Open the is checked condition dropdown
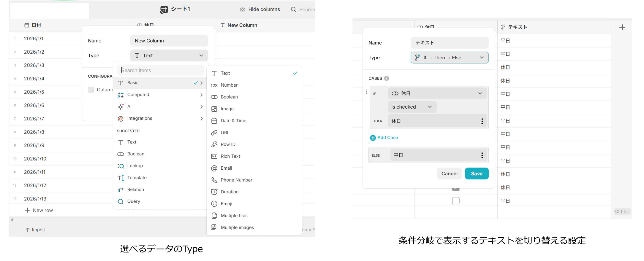The image size is (644, 261). [x=412, y=107]
